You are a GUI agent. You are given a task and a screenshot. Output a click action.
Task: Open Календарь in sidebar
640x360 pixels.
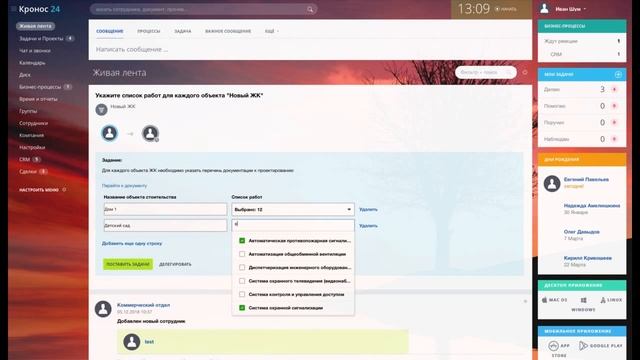tap(32, 63)
